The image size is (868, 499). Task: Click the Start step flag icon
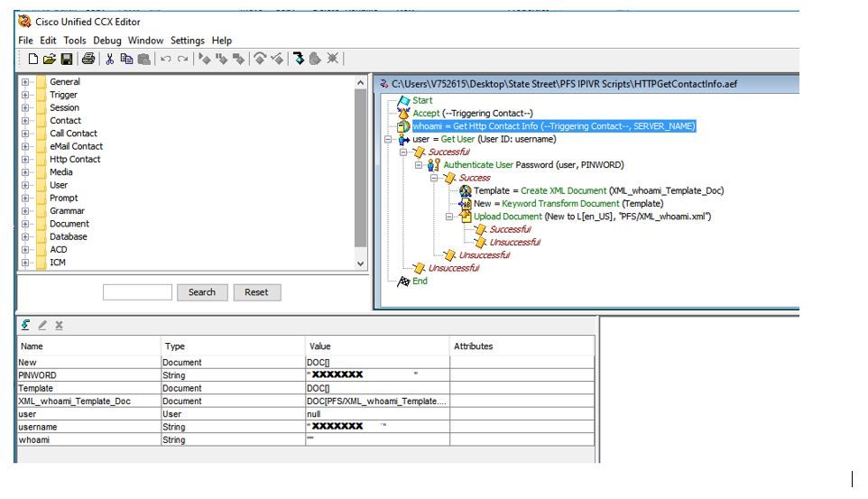(403, 101)
